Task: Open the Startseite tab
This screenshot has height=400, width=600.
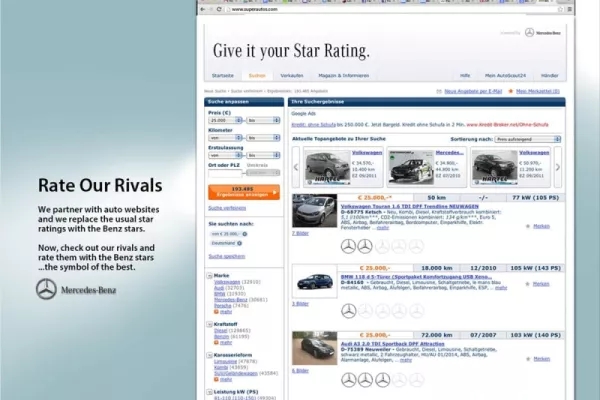Action: coord(223,76)
